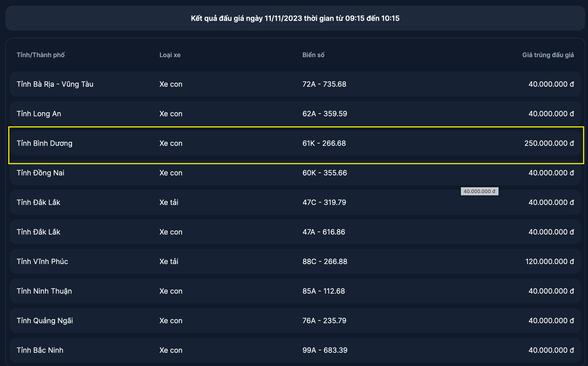588x366 pixels.
Task: Select the Tỉnh Đồng Nai row
Action: [x=295, y=173]
